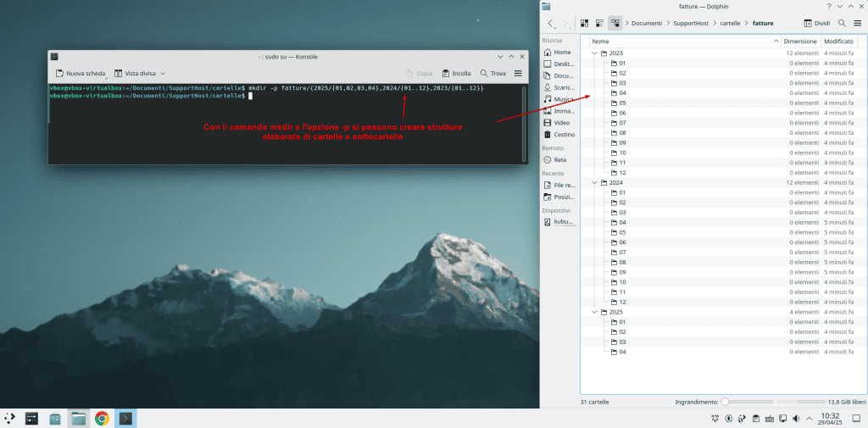The width and height of the screenshot is (868, 428).
Task: Click Incolla in Konsole toolbar
Action: (x=456, y=73)
